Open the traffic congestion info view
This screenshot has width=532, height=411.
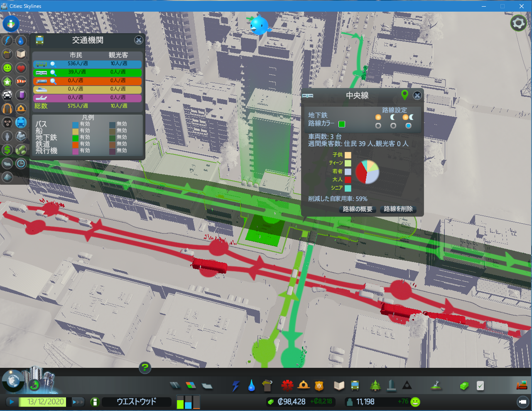pyautogui.click(x=7, y=95)
